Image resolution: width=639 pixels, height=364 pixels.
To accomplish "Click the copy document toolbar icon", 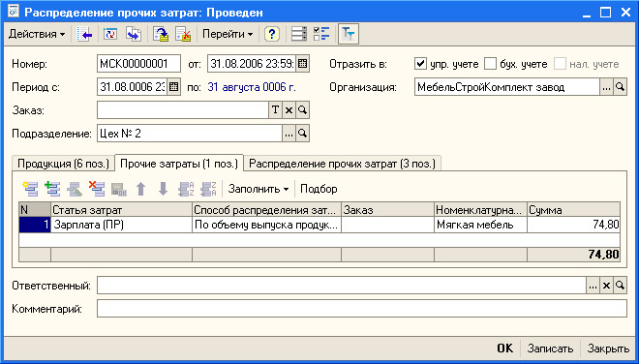I will point(134,34).
